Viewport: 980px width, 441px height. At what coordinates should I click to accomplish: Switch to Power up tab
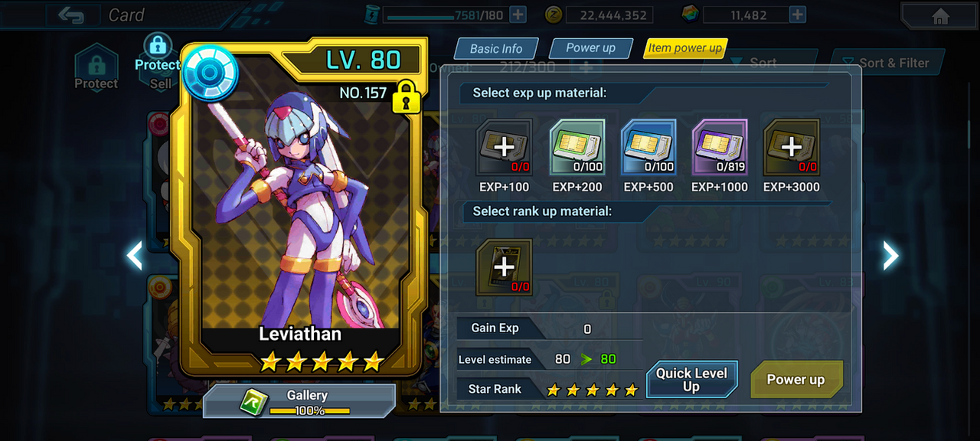point(590,47)
